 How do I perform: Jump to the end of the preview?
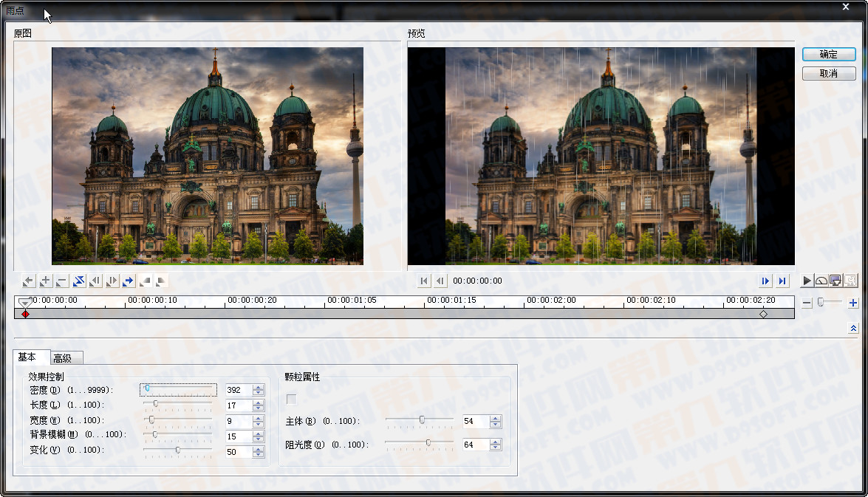782,281
